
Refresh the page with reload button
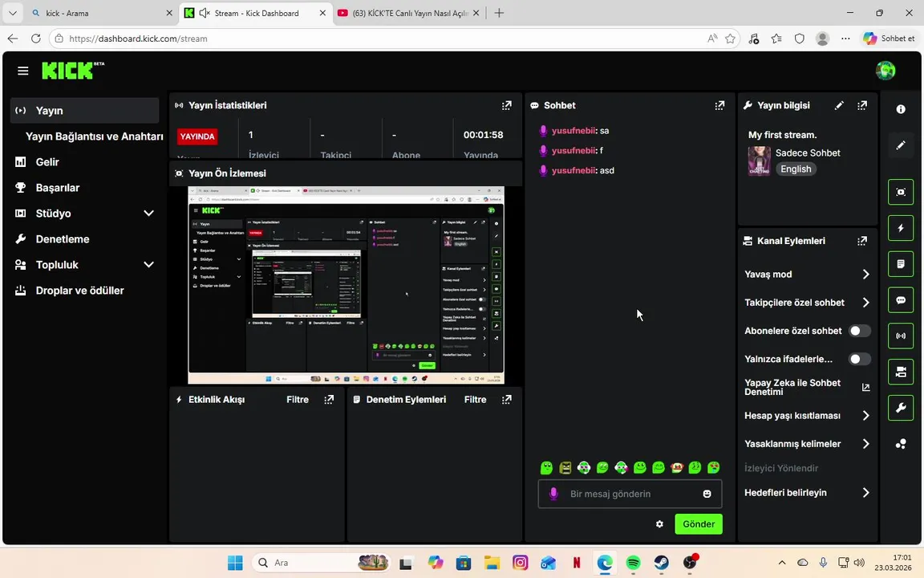(36, 39)
